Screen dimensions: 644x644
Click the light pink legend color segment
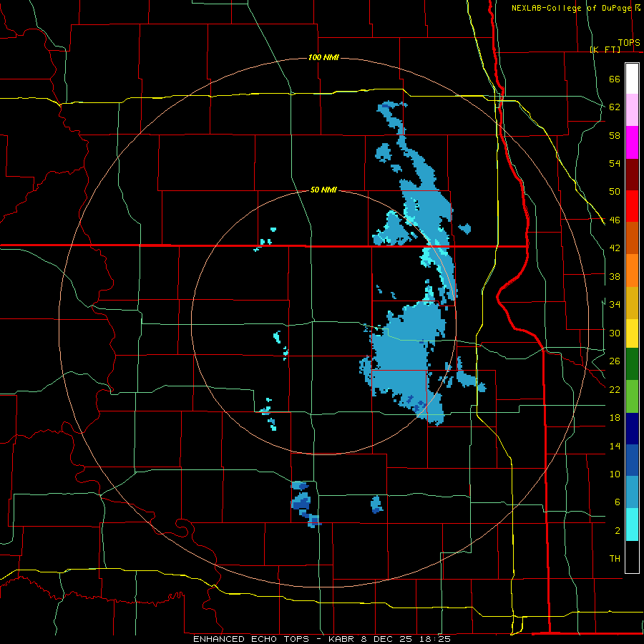click(x=632, y=110)
